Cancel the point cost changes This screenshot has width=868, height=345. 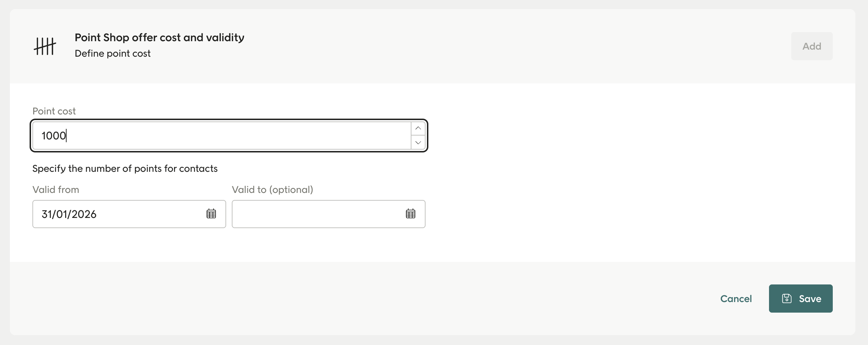pos(736,299)
